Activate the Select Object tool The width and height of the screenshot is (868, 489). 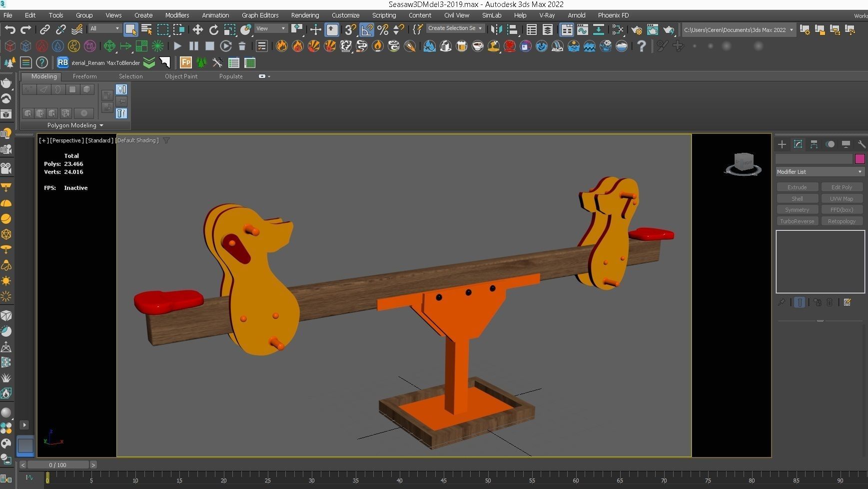coord(130,29)
